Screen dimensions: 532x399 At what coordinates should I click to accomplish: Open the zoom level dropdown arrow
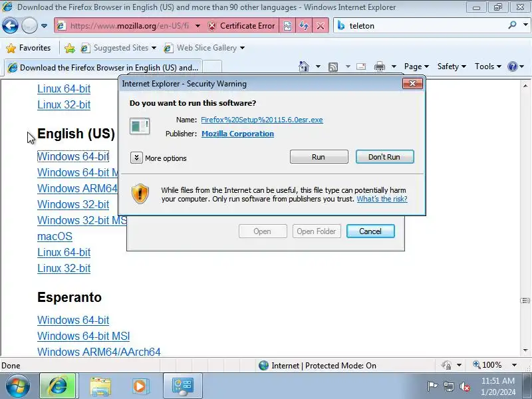(514, 365)
